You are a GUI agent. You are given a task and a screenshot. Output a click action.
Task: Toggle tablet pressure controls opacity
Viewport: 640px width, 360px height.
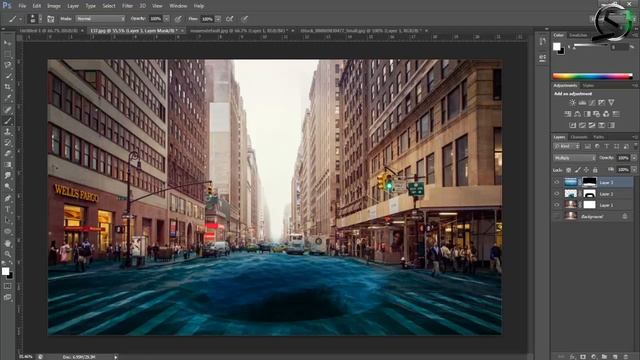[x=178, y=19]
